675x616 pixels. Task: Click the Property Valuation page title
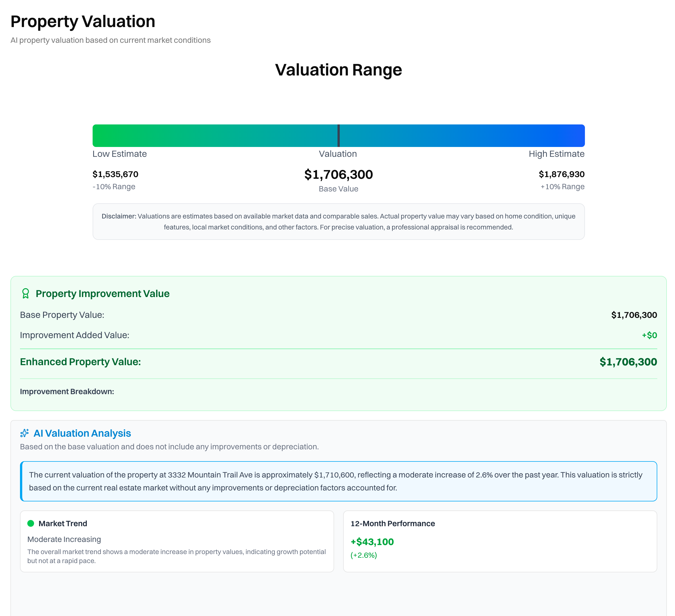pyautogui.click(x=83, y=21)
